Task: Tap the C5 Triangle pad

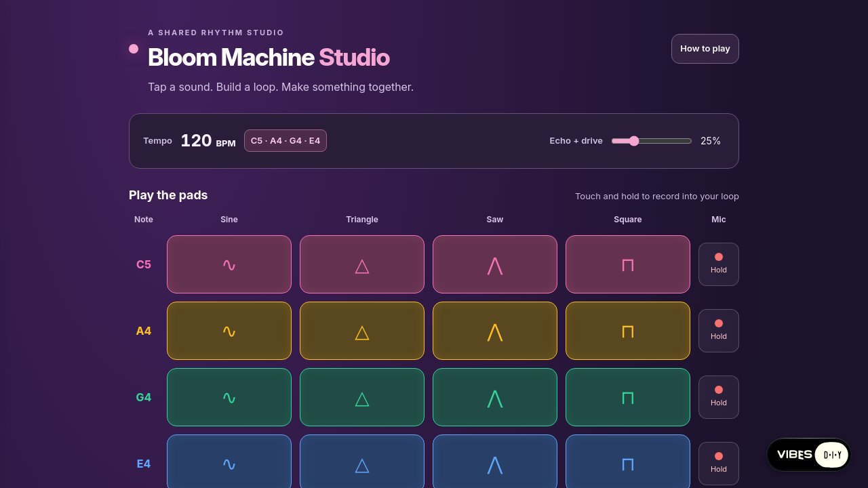Action: [362, 264]
